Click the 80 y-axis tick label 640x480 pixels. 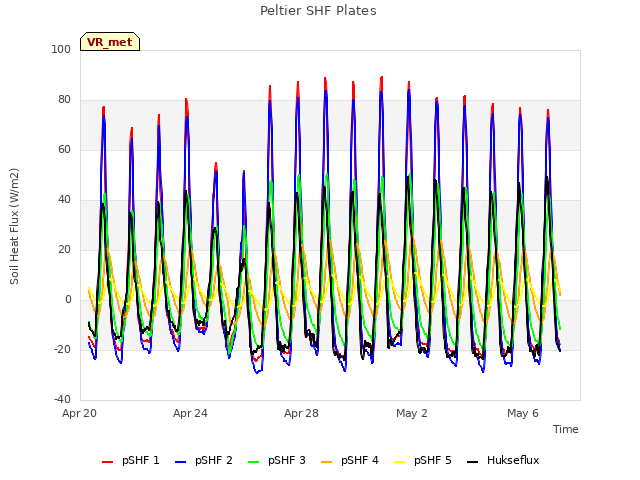(64, 100)
